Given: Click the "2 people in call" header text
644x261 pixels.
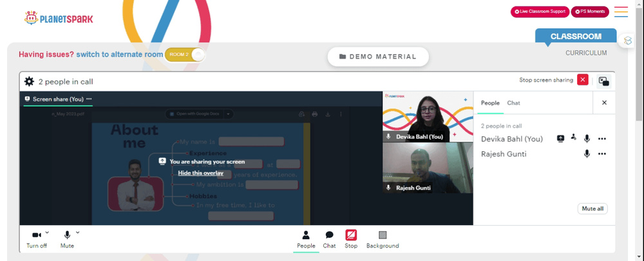Looking at the screenshot, I should click(x=66, y=82).
